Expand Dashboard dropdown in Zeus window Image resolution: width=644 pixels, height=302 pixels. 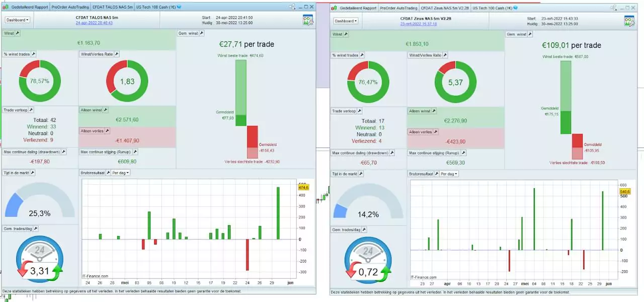click(x=346, y=21)
